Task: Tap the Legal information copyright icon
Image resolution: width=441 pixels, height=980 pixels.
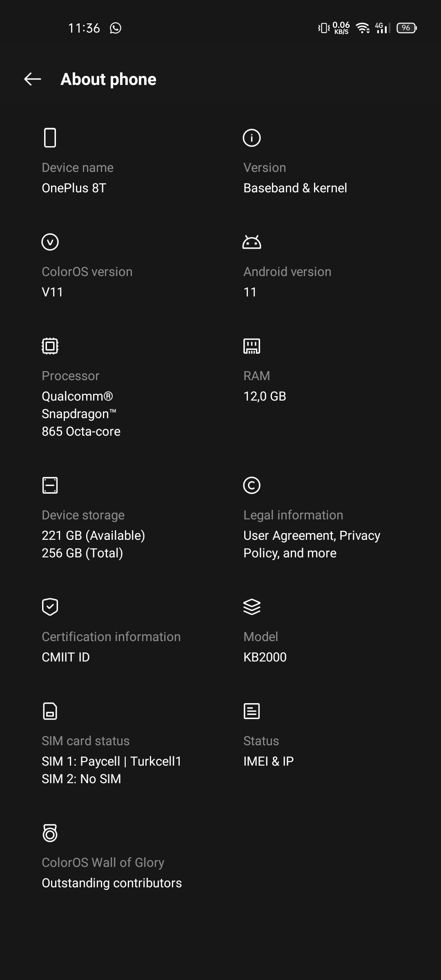Action: pyautogui.click(x=252, y=485)
